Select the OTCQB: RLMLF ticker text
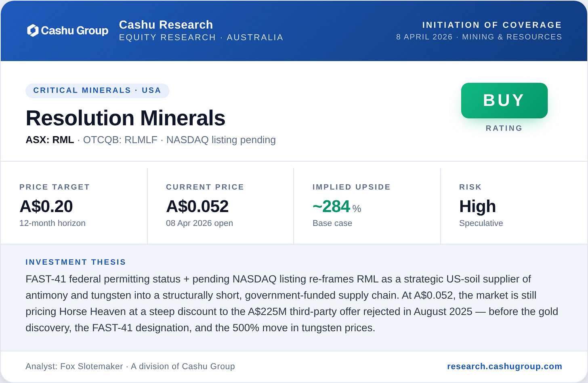This screenshot has height=383, width=588. (x=120, y=140)
